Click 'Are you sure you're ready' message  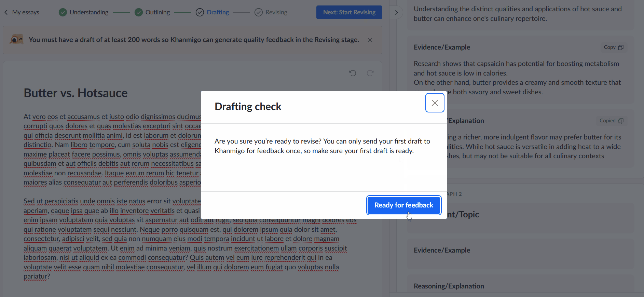click(322, 146)
